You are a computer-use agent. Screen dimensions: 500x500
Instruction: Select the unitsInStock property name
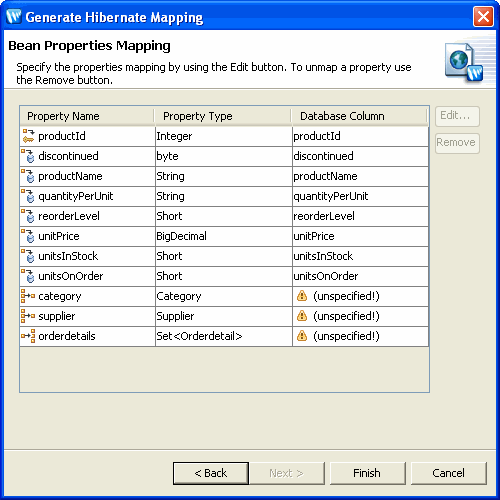(68, 256)
